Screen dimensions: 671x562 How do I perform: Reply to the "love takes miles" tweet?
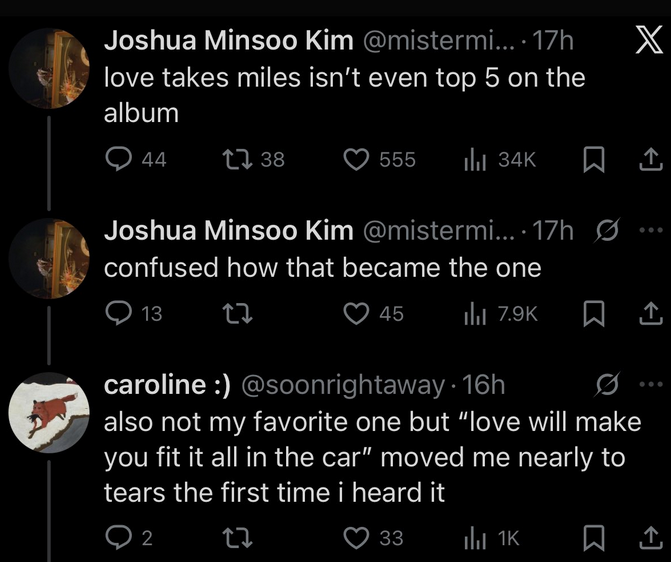pos(120,160)
